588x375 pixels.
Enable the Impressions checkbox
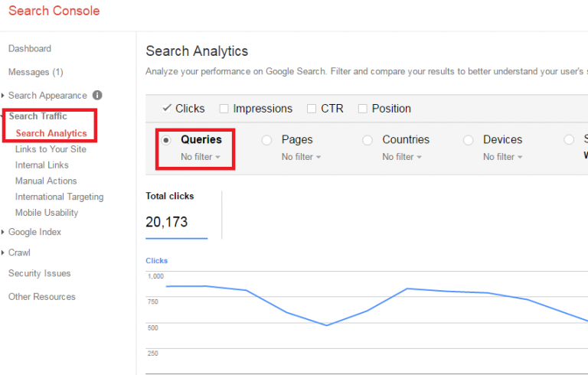(224, 109)
